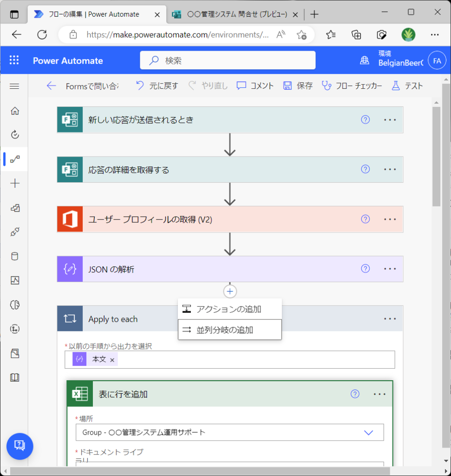Click やり直し redo button

coord(208,86)
